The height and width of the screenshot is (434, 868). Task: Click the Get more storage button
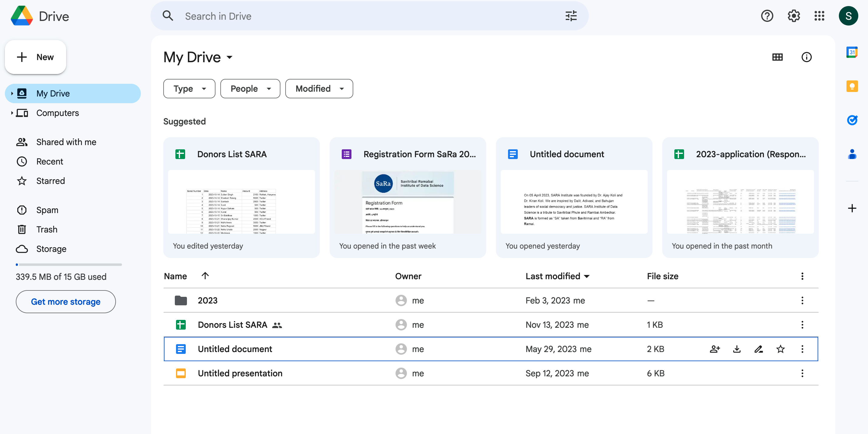tap(66, 302)
